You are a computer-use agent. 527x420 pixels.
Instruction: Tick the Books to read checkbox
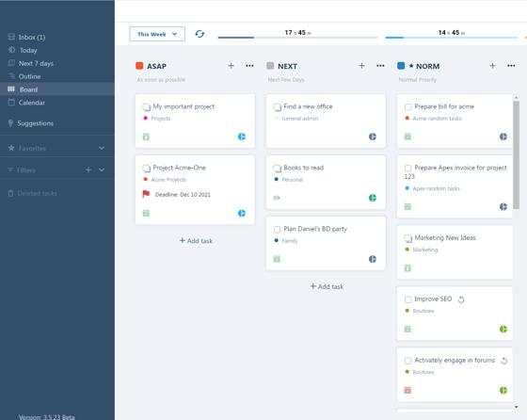pos(277,169)
